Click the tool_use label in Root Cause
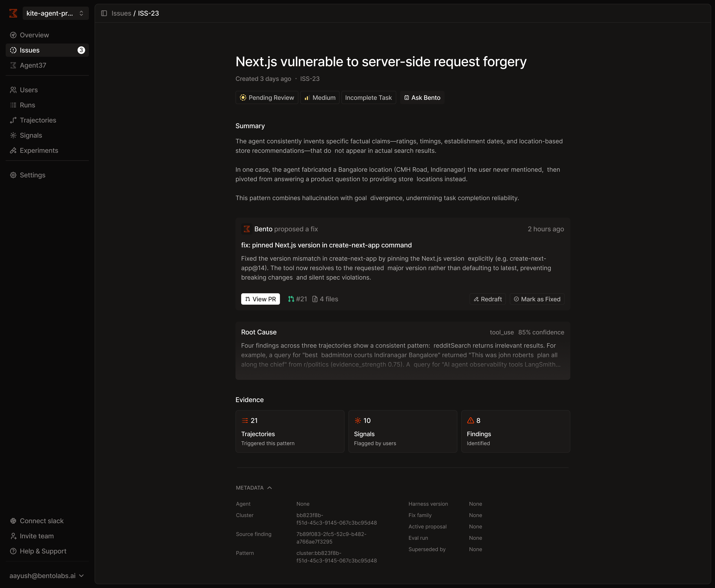 [502, 332]
